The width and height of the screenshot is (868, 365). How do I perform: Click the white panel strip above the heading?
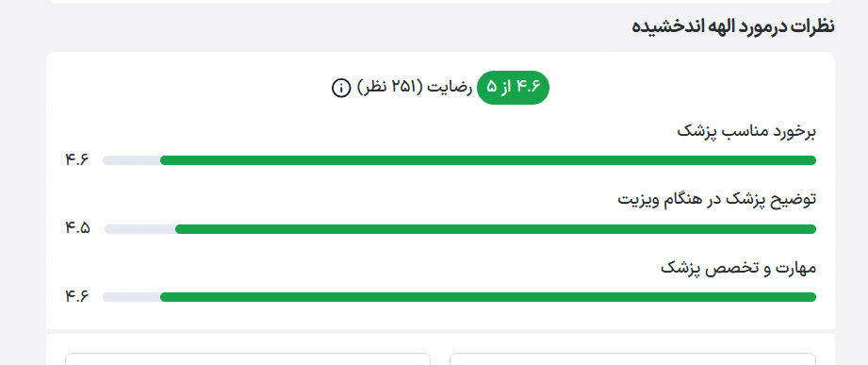pyautogui.click(x=441, y=1)
